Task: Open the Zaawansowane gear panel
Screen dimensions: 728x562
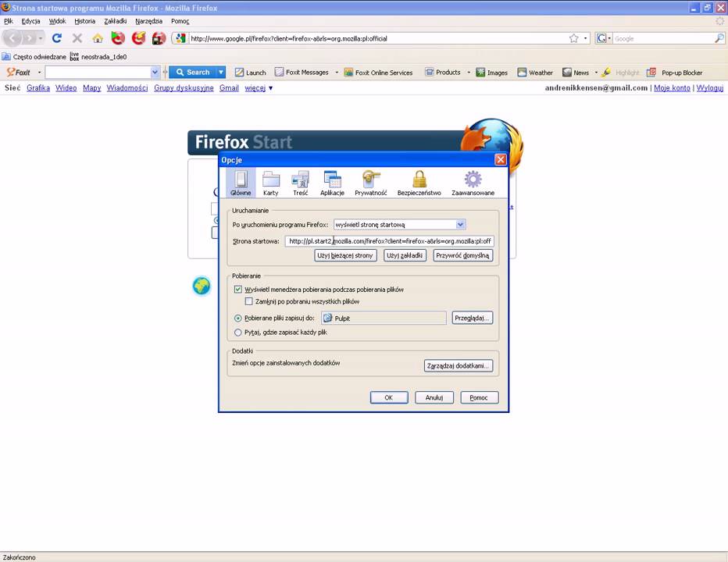Action: (473, 183)
